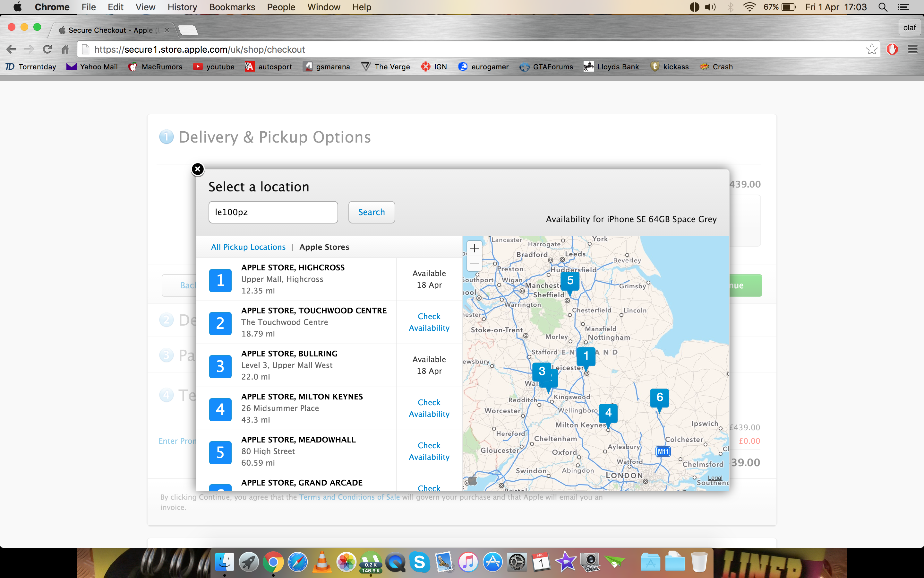Viewport: 924px width, 578px height.
Task: Click the volume icon in menu bar
Action: click(711, 7)
